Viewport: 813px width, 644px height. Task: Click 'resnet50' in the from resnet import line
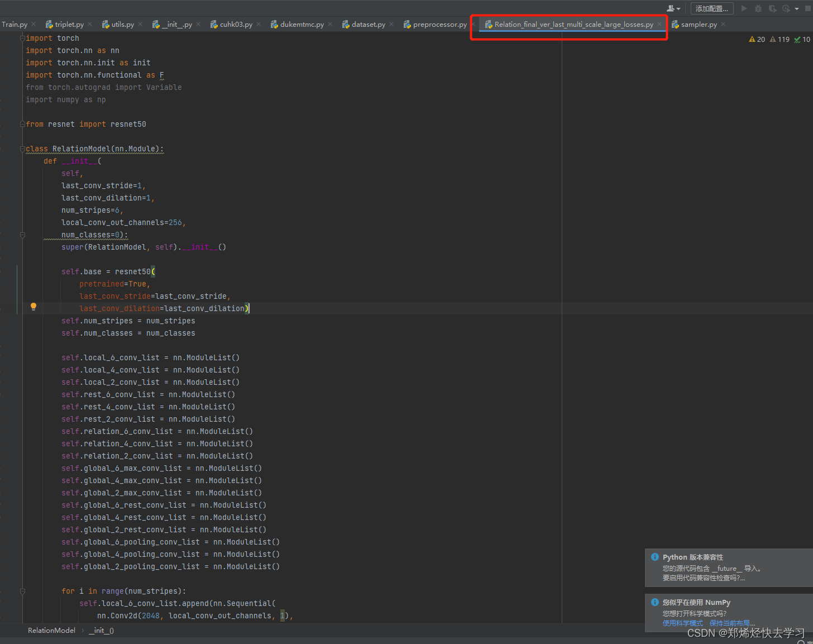[128, 124]
